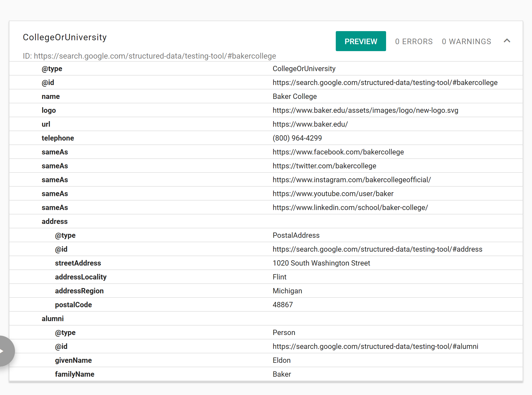Click the PostalAddress type value

pyautogui.click(x=296, y=235)
